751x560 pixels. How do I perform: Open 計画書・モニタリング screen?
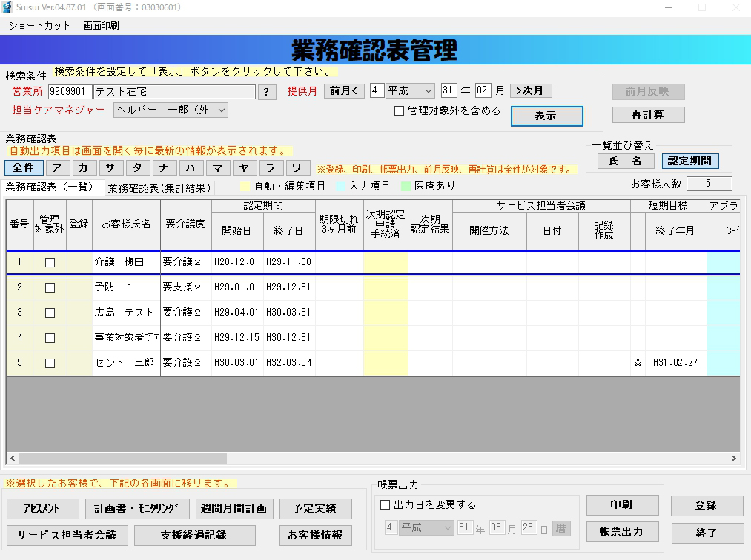(x=137, y=509)
